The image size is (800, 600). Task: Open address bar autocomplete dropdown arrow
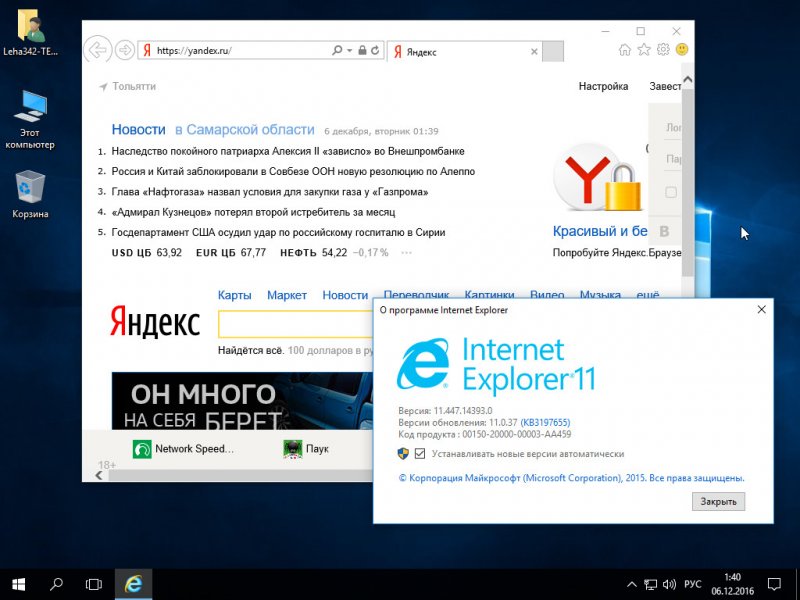(349, 50)
